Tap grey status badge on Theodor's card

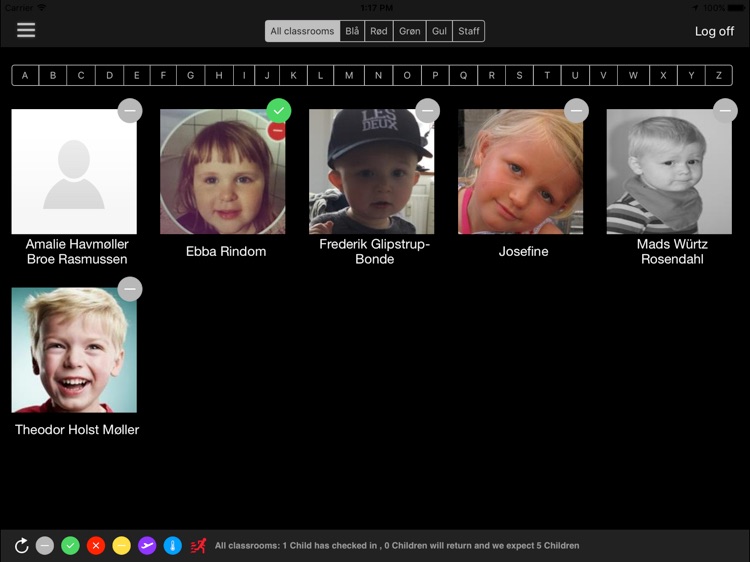pyautogui.click(x=130, y=289)
